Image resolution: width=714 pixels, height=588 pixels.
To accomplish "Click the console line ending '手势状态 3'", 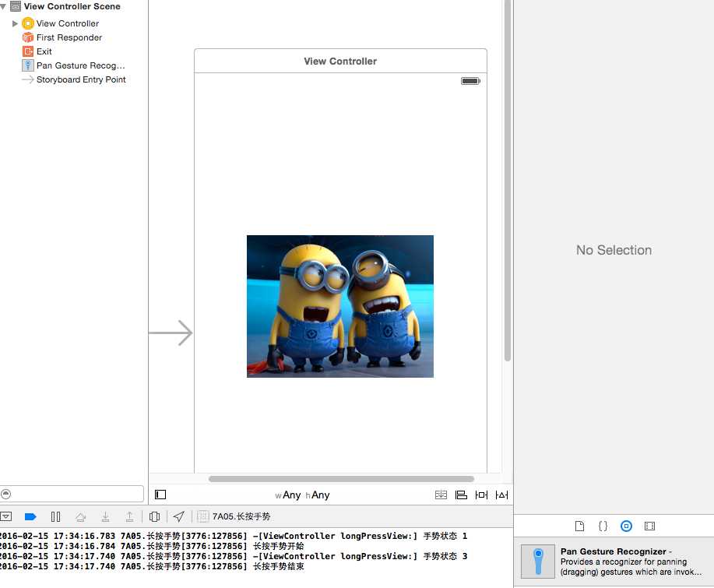I will pos(234,556).
